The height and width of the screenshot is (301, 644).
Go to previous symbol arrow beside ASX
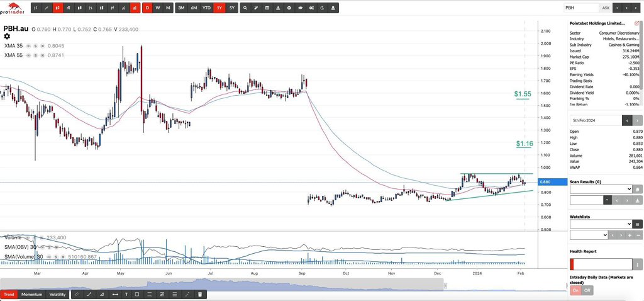coord(627,8)
